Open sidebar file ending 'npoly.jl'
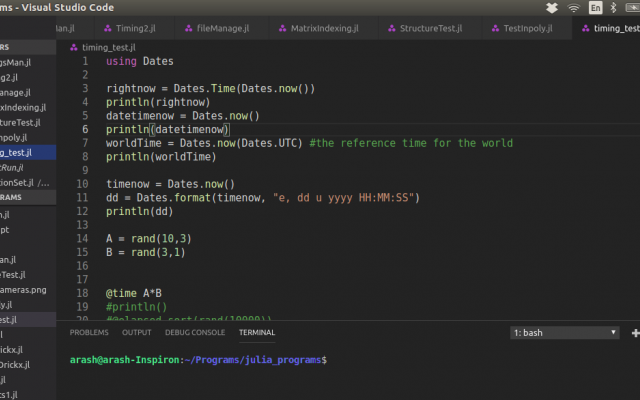Image resolution: width=640 pixels, height=400 pixels. pyautogui.click(x=28, y=138)
